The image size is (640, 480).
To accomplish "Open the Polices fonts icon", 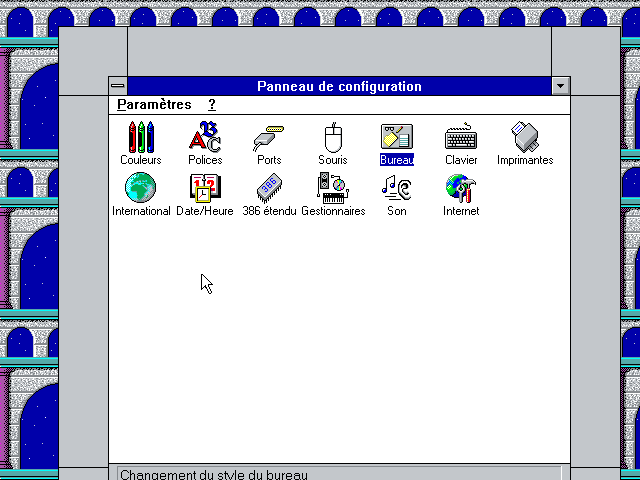I will (x=205, y=137).
